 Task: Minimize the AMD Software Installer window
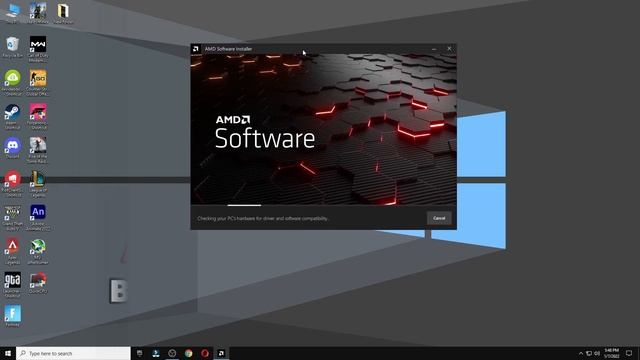tap(434, 49)
